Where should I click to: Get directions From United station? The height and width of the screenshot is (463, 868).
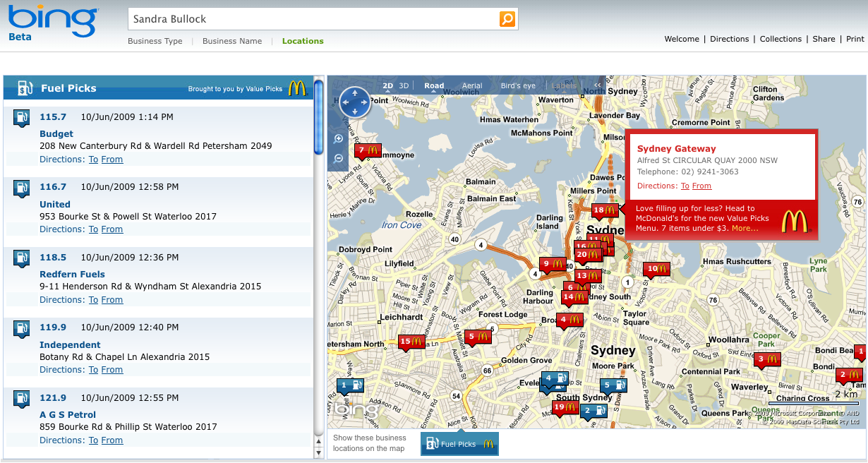(x=112, y=229)
